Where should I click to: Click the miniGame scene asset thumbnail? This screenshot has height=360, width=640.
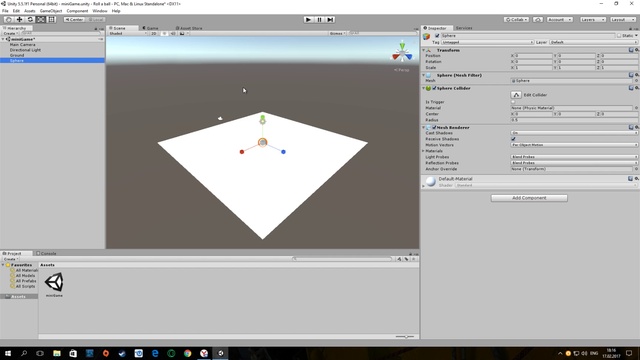54,282
